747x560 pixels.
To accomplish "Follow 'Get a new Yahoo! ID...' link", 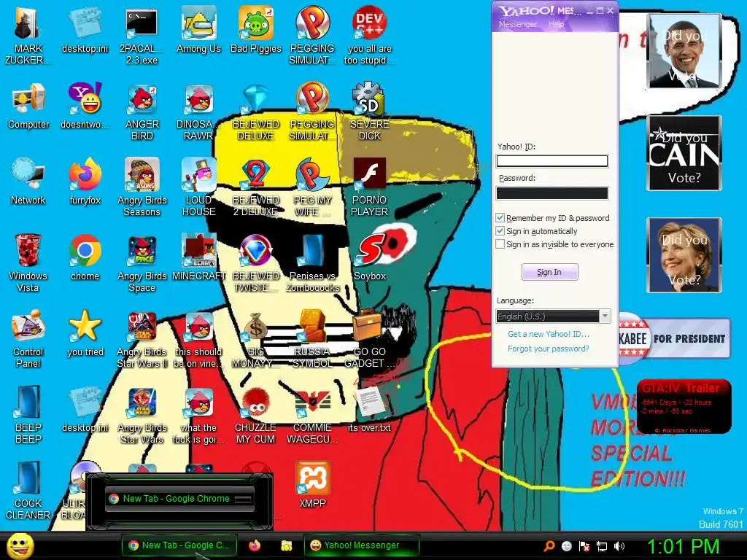I will (x=549, y=334).
